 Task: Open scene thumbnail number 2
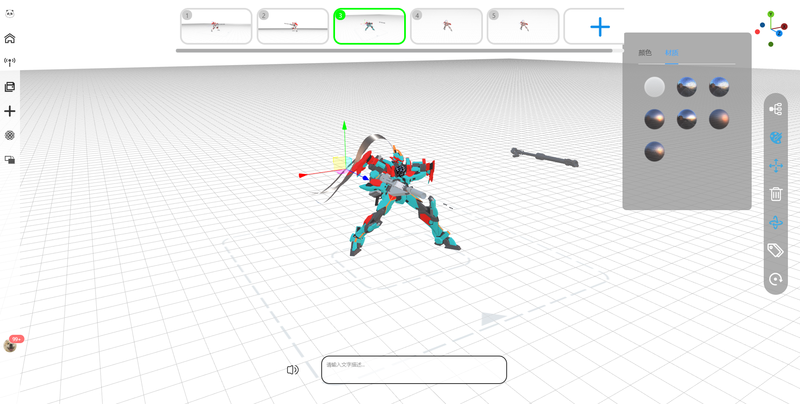pos(293,26)
